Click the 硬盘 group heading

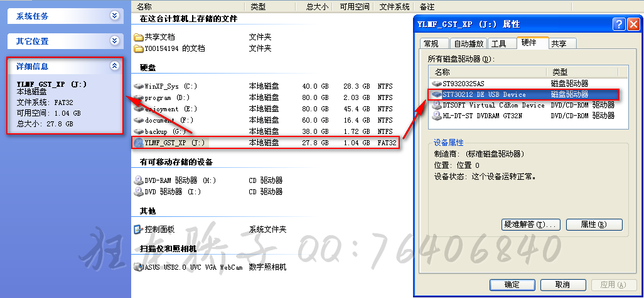(148, 67)
